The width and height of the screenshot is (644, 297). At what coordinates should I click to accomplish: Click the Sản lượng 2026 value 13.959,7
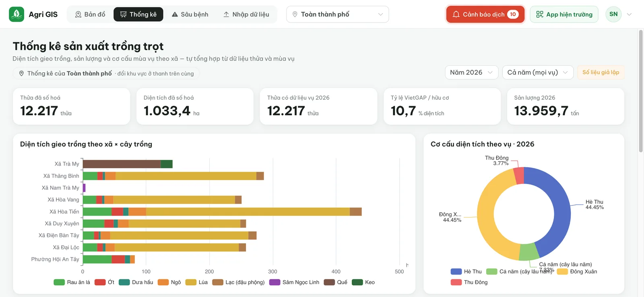[541, 111]
